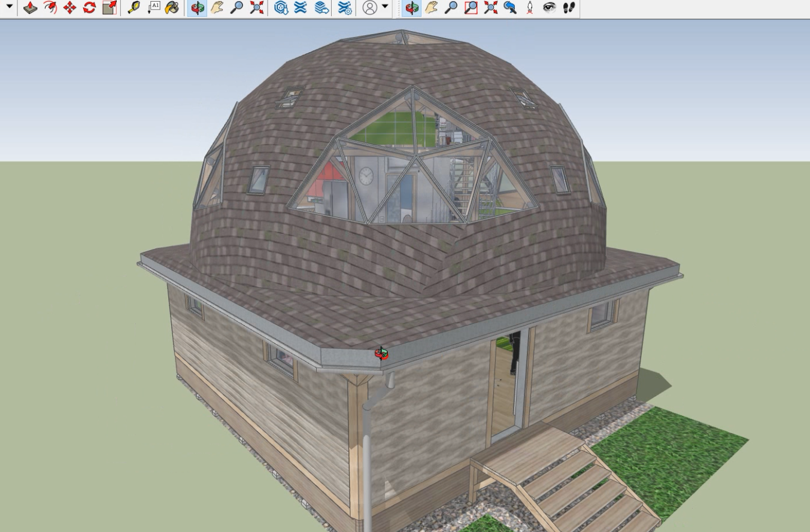
Task: Activate the Look Around eye tool
Action: tap(550, 7)
